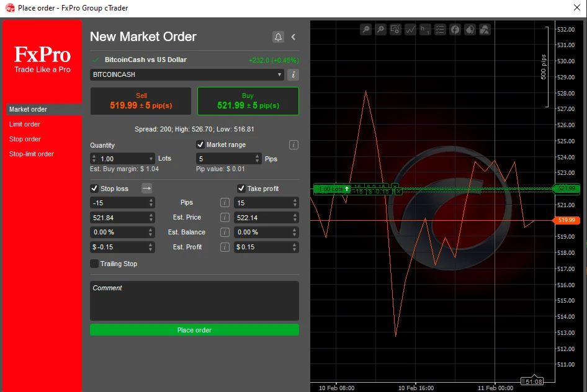587x392 pixels.
Task: Open the chart settings icon
Action: [x=395, y=29]
